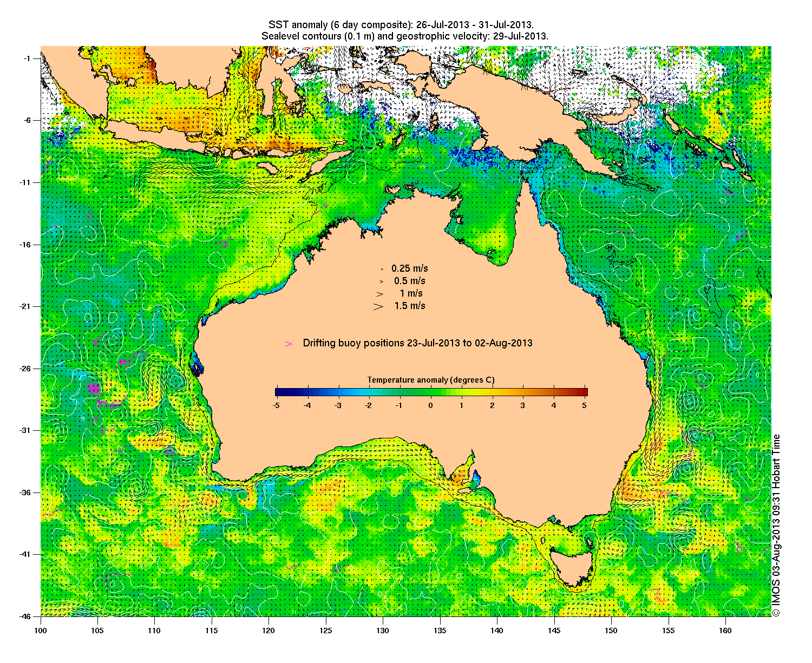
Task: Click longitude axis label 115
Action: pos(212,631)
